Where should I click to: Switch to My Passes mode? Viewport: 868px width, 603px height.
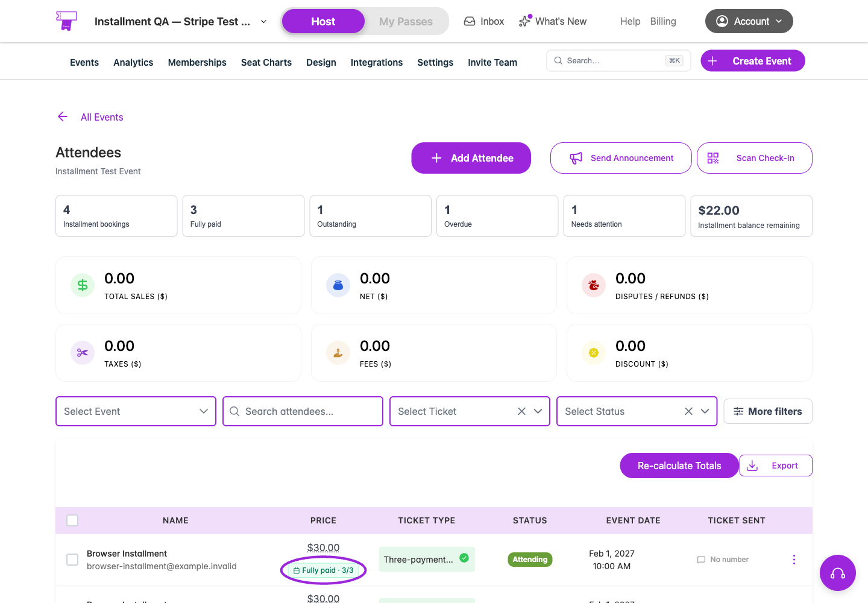pyautogui.click(x=406, y=22)
